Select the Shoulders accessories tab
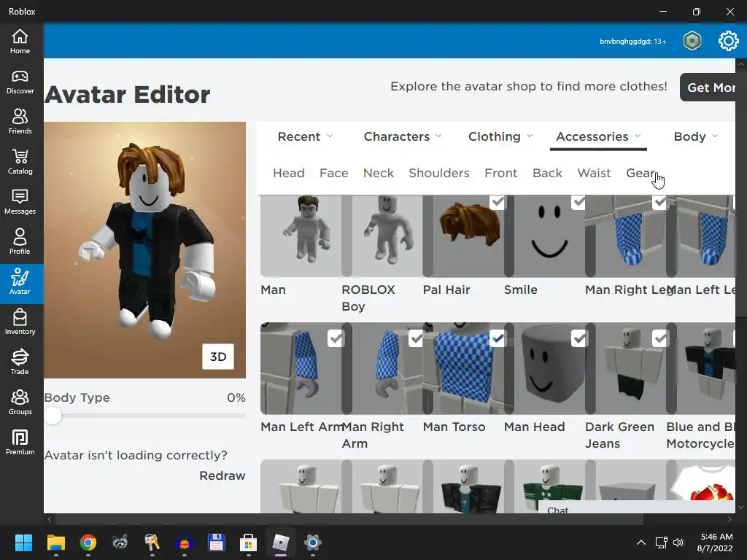This screenshot has height=560, width=747. pyautogui.click(x=439, y=174)
